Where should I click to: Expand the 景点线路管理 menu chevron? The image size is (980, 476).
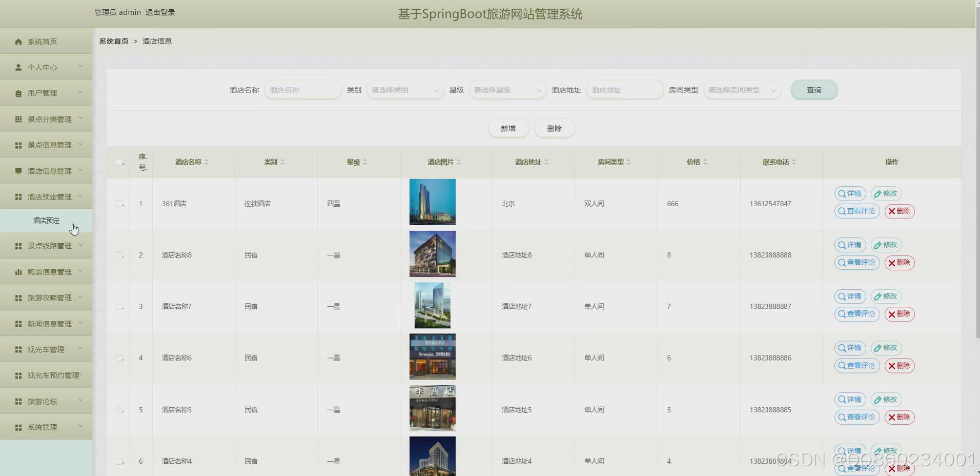80,245
